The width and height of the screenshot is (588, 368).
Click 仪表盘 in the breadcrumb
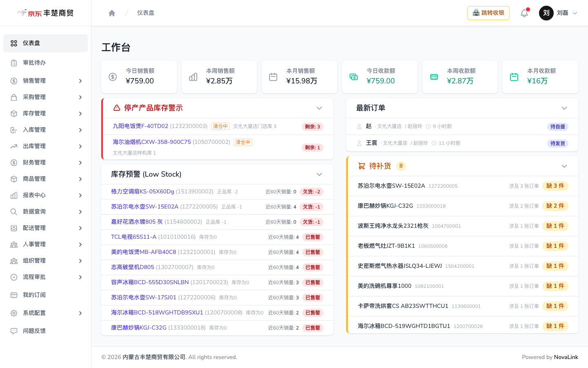coord(146,13)
